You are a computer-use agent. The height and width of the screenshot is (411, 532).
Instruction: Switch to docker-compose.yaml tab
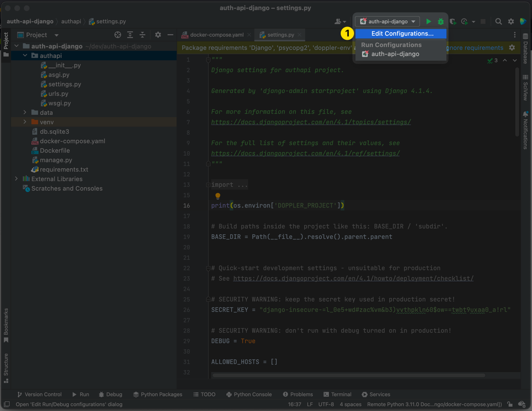point(216,35)
